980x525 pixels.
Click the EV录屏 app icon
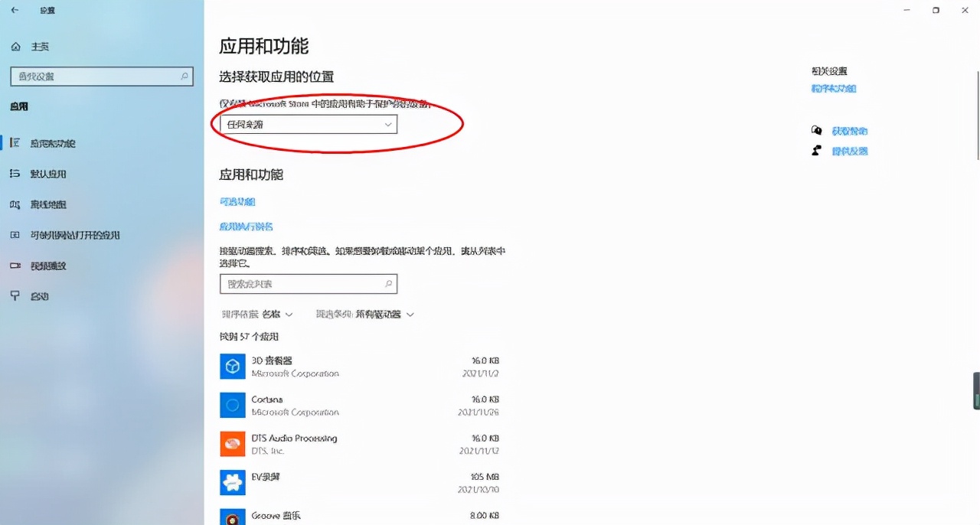point(233,482)
